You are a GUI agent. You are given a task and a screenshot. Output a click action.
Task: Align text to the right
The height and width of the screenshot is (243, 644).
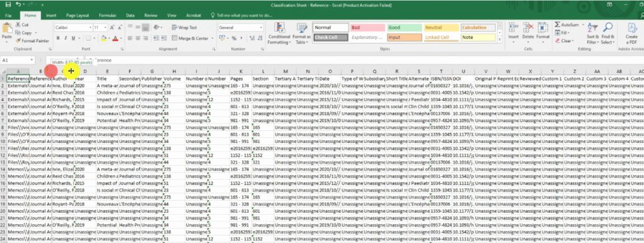145,38
